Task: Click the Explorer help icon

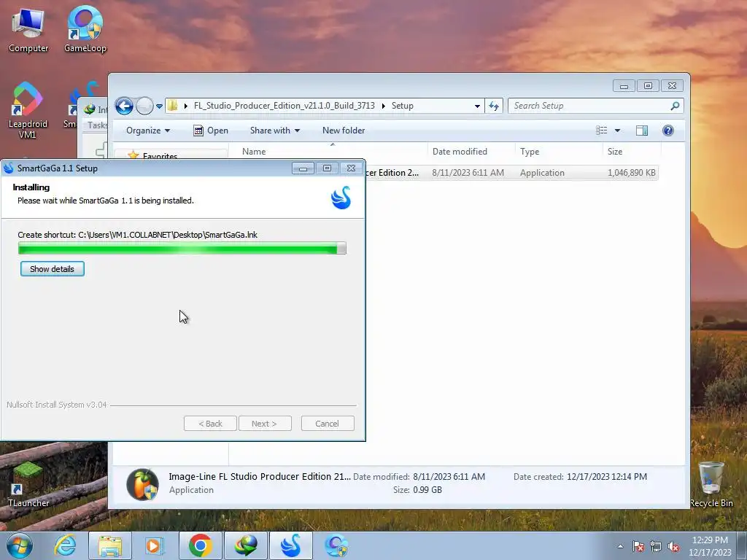Action: 668,131
